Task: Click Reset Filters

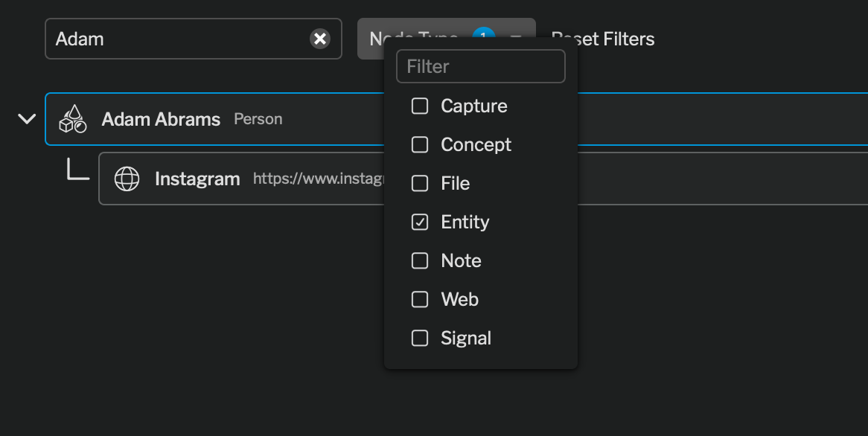Action: 603,39
